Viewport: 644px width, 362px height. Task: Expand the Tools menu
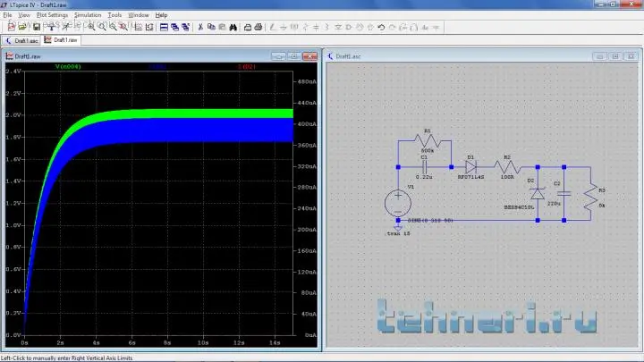pos(114,15)
